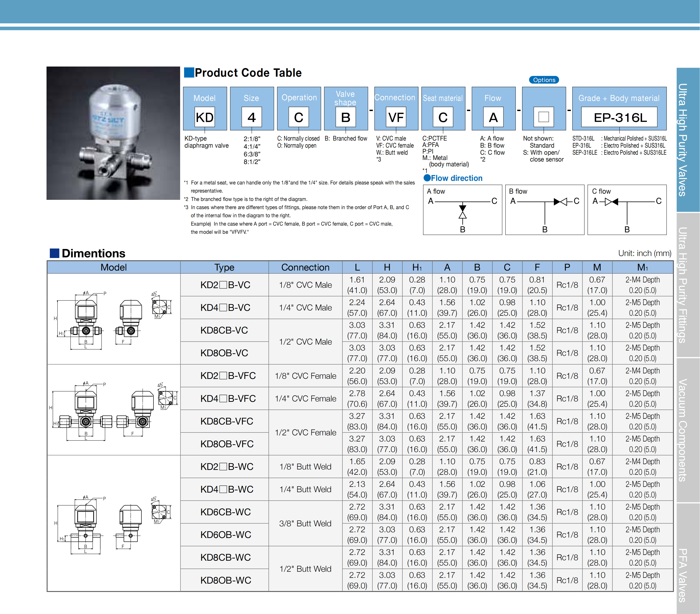
Task: Select the KD6CB-WC type cell
Action: [x=224, y=512]
